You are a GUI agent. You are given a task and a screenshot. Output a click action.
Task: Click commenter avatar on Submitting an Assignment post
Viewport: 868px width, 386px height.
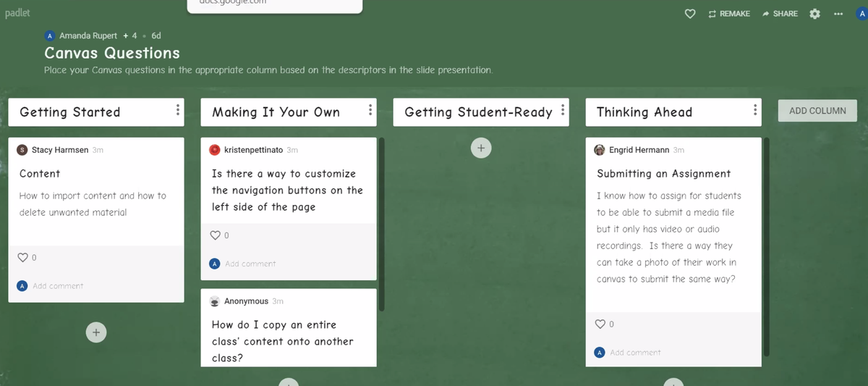[600, 353]
